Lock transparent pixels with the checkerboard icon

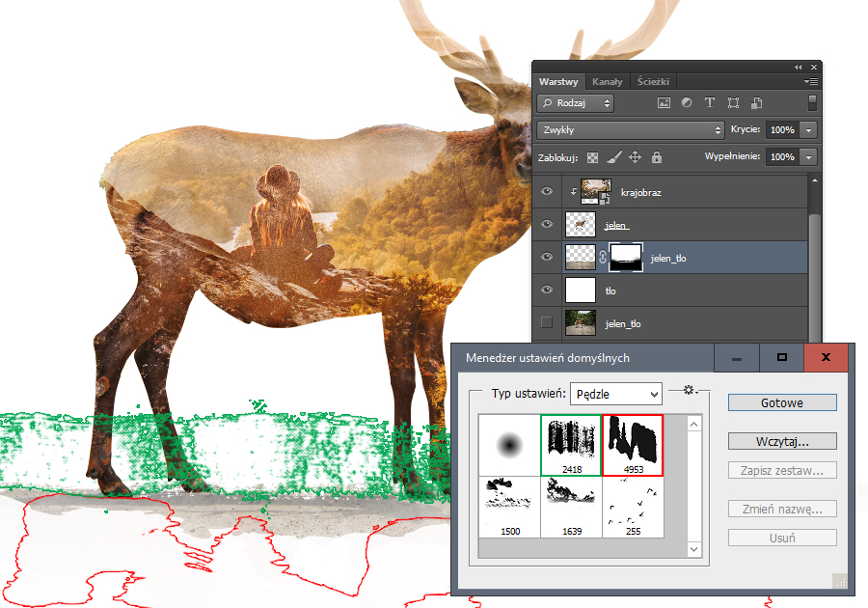tap(593, 157)
